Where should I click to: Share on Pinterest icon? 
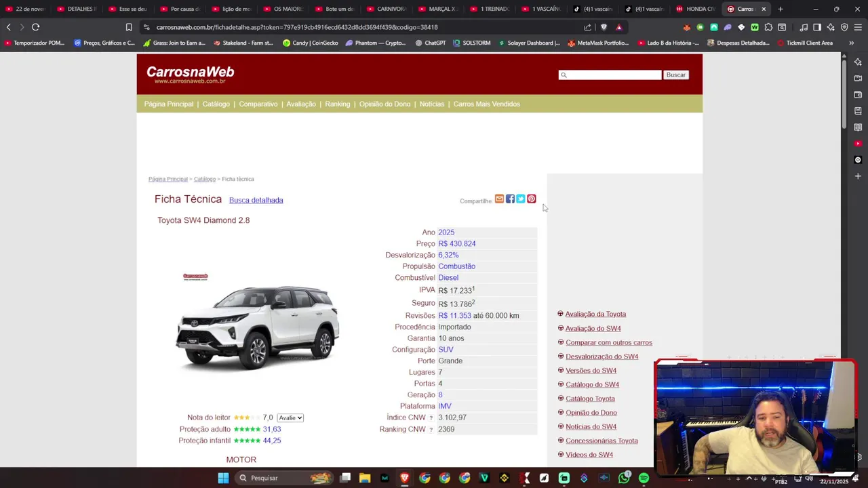point(532,199)
